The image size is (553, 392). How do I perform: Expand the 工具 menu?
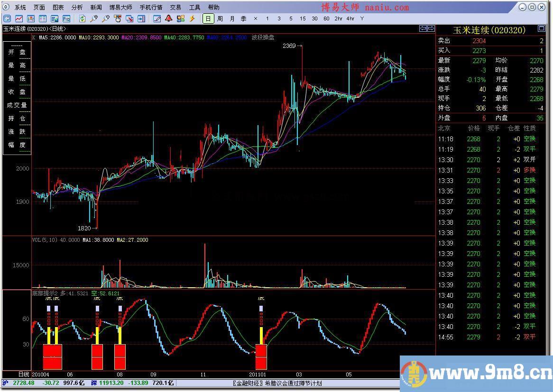coord(194,7)
